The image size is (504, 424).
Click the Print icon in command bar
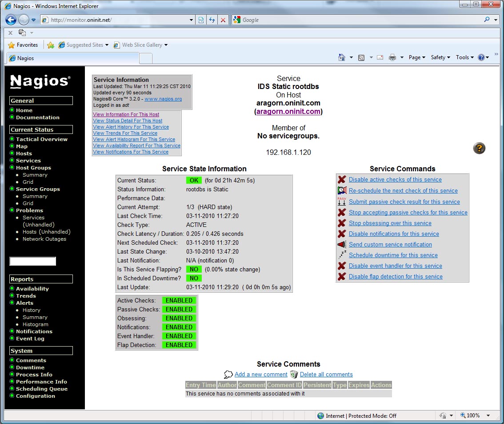(392, 57)
